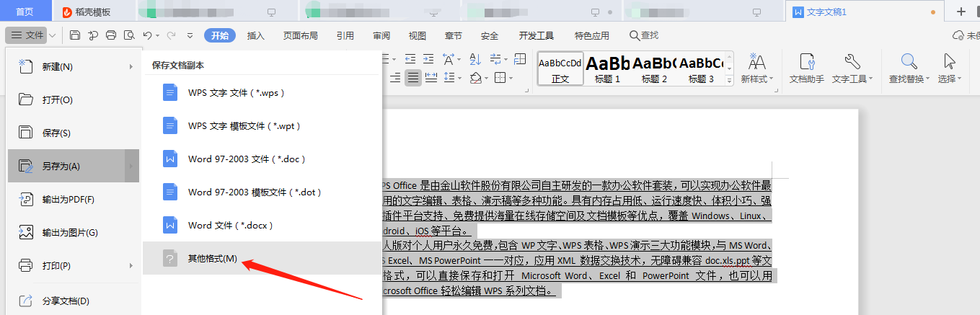The width and height of the screenshot is (980, 315).
Task: Expand the style gallery more-styles arrow
Action: (x=730, y=80)
